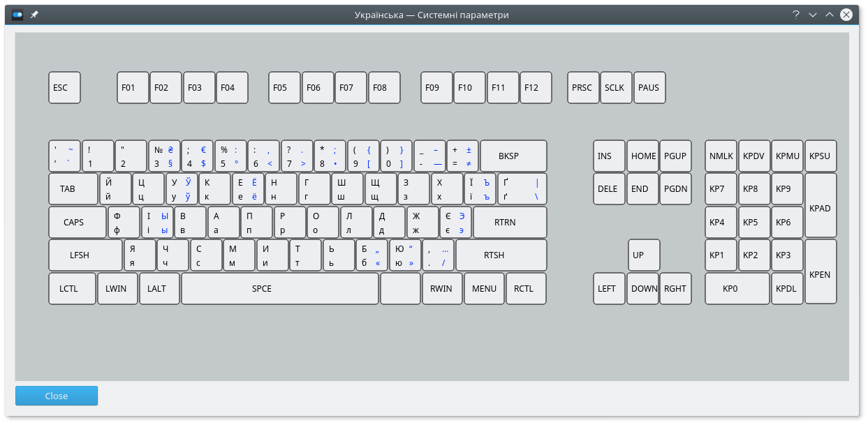
Task: Click the Close button at the bottom
Action: tap(57, 396)
